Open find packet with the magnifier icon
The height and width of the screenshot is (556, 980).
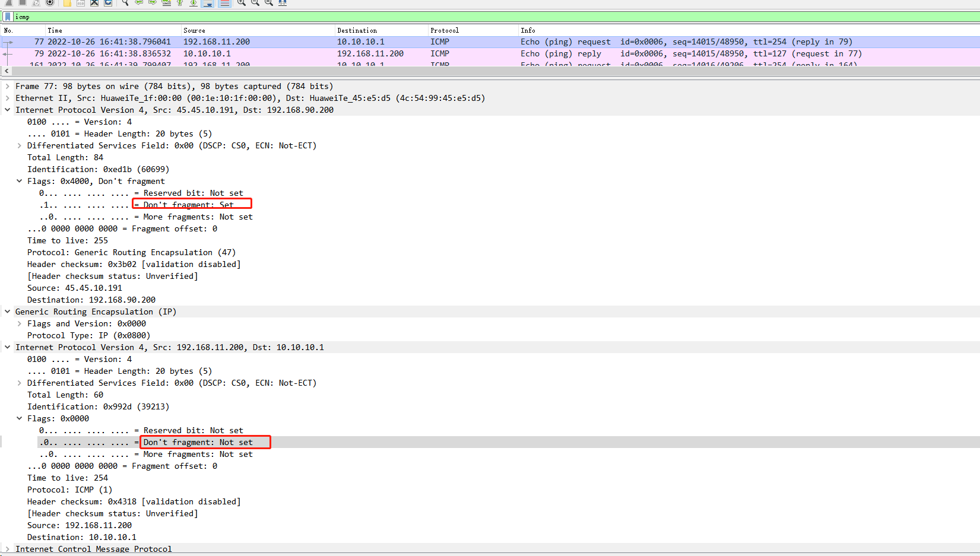[125, 2]
